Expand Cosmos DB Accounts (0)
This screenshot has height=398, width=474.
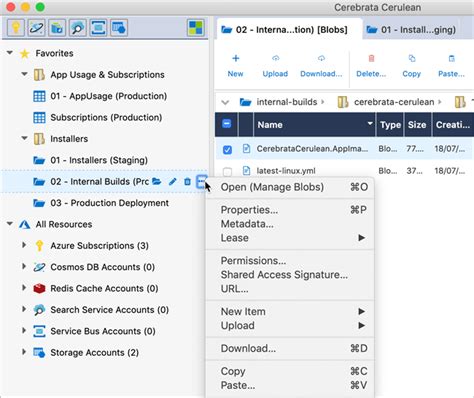pyautogui.click(x=24, y=266)
